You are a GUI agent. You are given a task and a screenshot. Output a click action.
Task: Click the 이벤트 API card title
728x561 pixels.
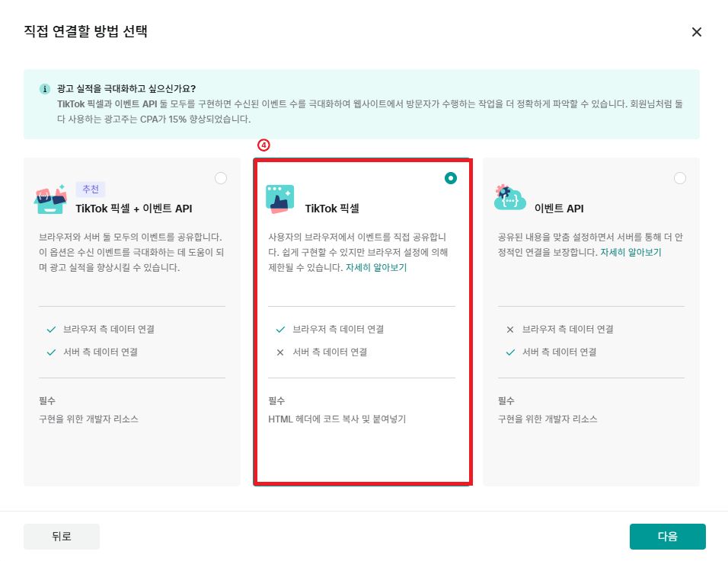click(559, 209)
